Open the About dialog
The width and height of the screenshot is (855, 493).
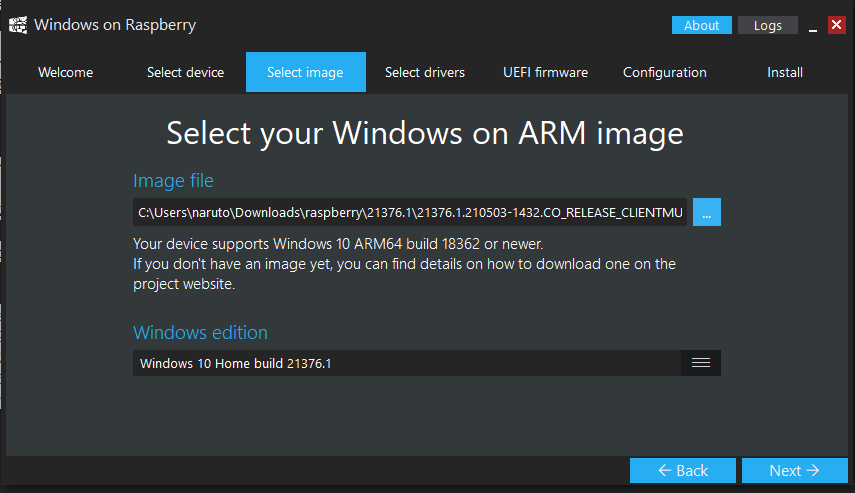[701, 25]
